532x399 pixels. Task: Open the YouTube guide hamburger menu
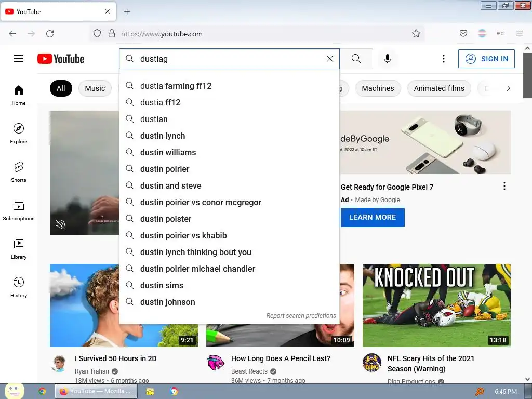pyautogui.click(x=19, y=59)
